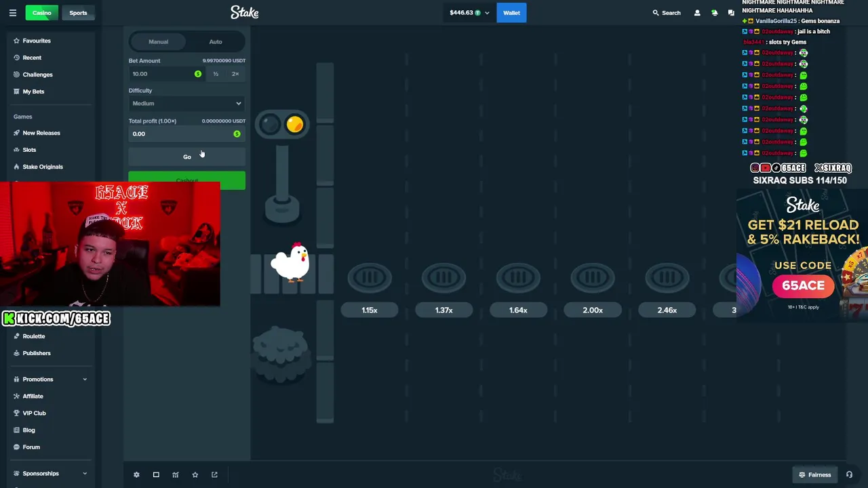The image size is (868, 488).
Task: Open Recent in sidebar
Action: coord(32,58)
